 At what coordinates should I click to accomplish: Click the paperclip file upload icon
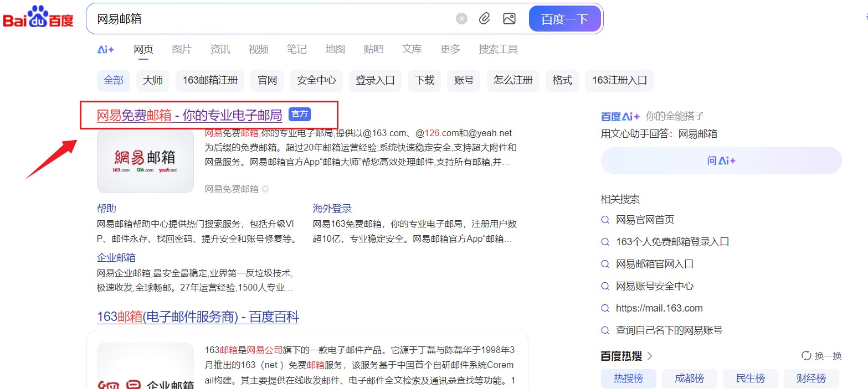(x=485, y=19)
